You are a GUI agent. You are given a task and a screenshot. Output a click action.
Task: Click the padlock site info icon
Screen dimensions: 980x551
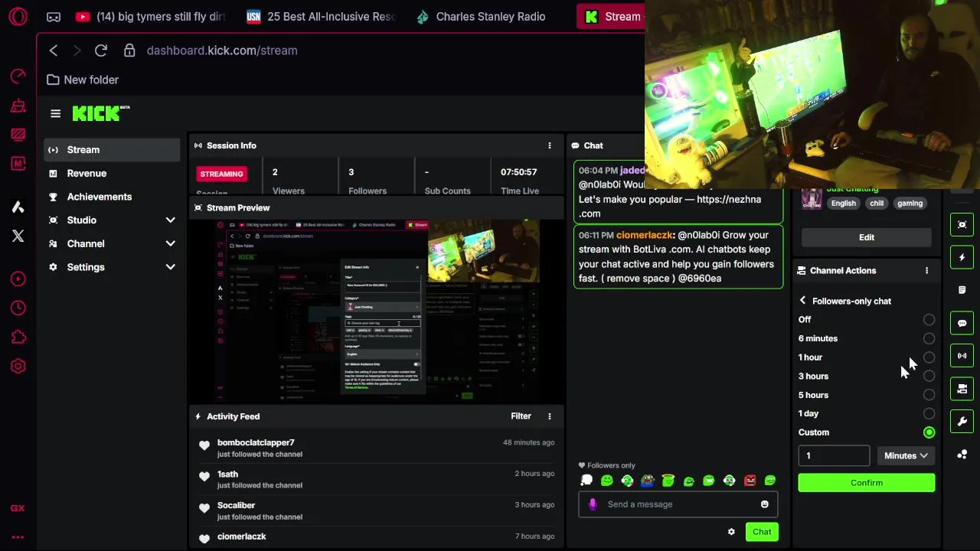(x=129, y=51)
